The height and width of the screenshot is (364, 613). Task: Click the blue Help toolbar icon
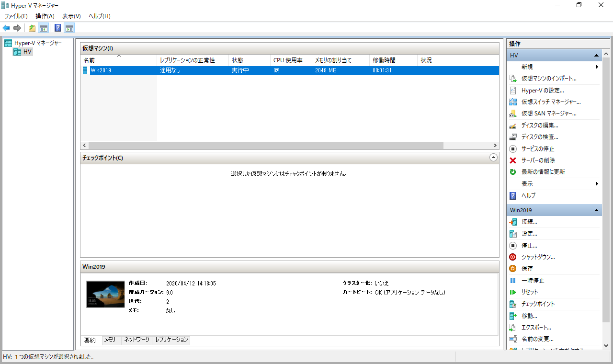[x=58, y=28]
